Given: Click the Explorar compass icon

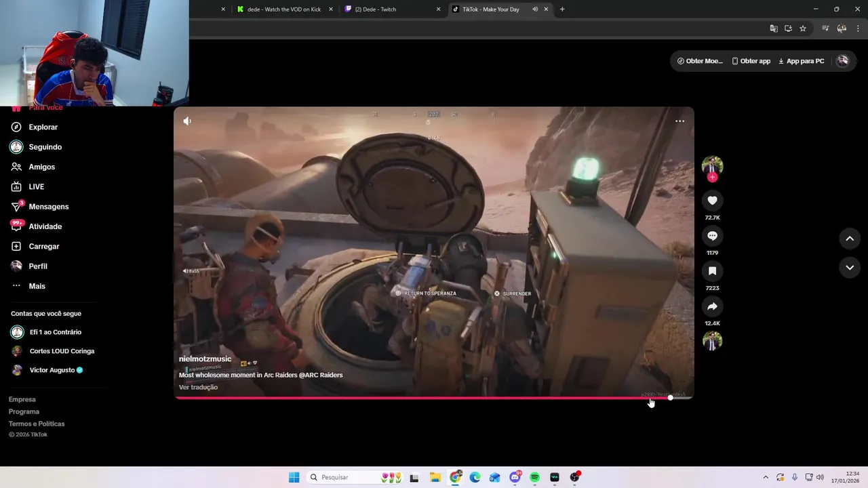Looking at the screenshot, I should [x=16, y=127].
